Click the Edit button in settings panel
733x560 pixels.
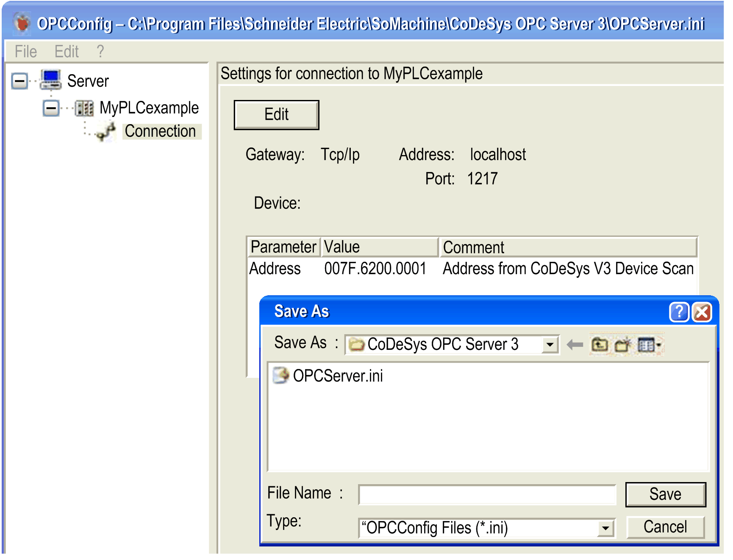[276, 114]
